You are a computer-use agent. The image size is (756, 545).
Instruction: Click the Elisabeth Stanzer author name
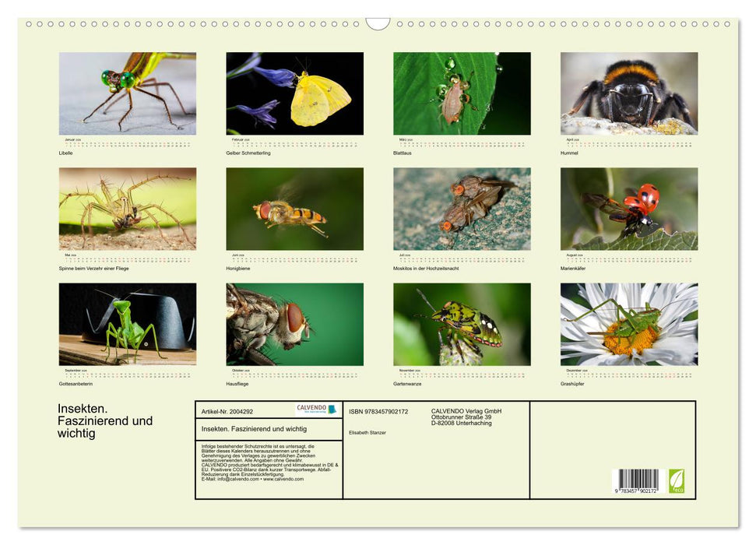coord(367,433)
